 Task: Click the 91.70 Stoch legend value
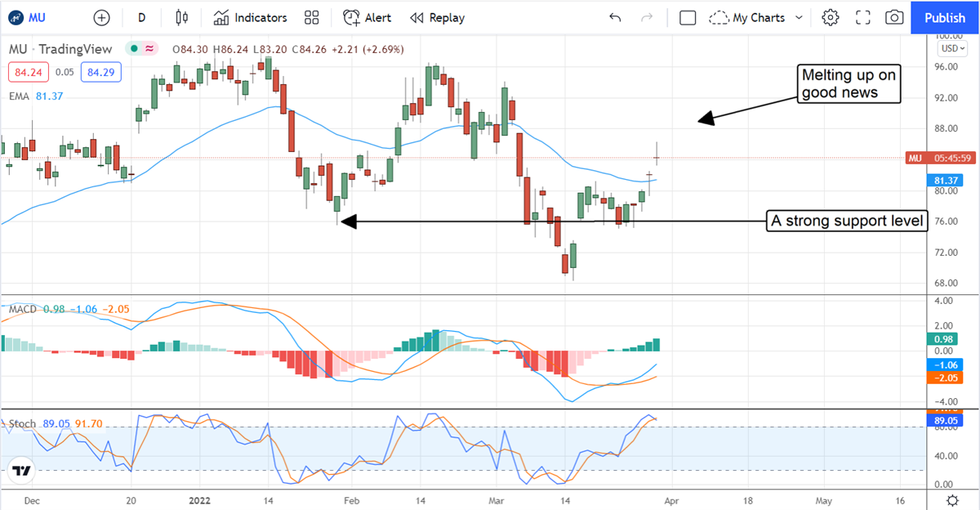90,423
